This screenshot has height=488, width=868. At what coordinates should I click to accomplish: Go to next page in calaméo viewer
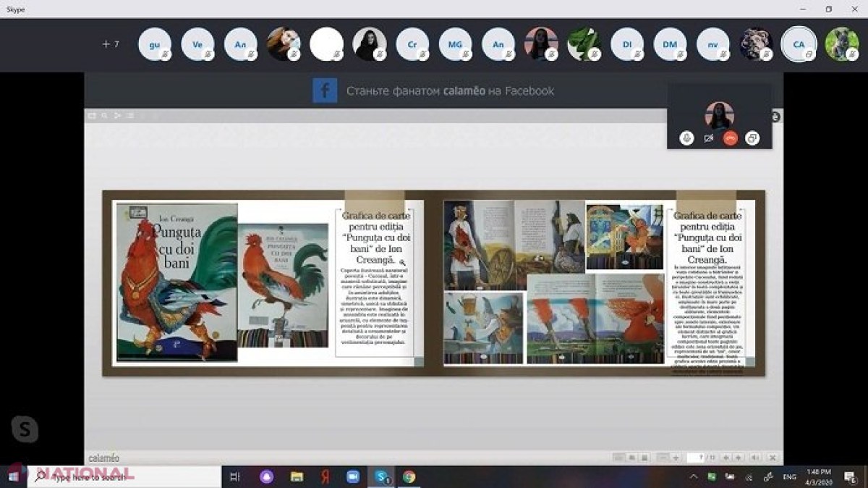pos(739,458)
